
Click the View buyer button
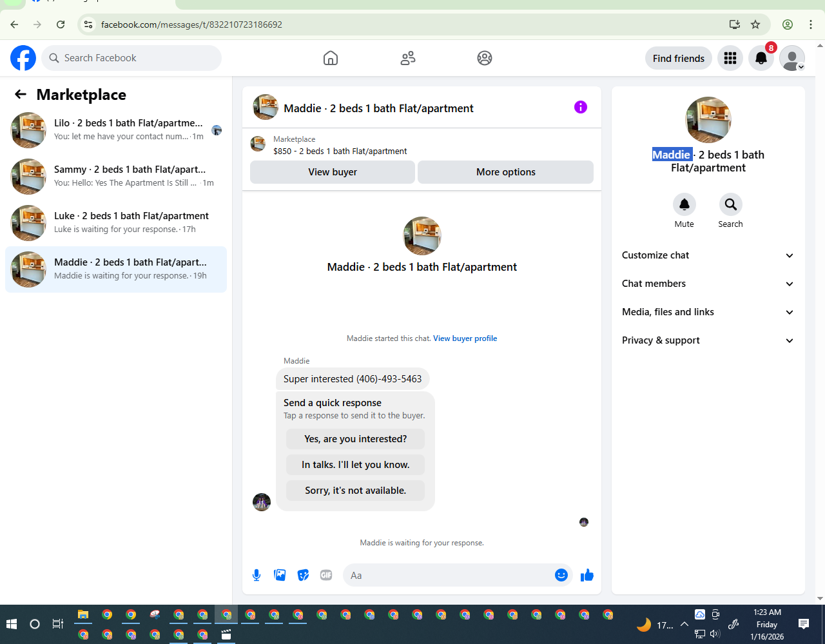pos(333,172)
